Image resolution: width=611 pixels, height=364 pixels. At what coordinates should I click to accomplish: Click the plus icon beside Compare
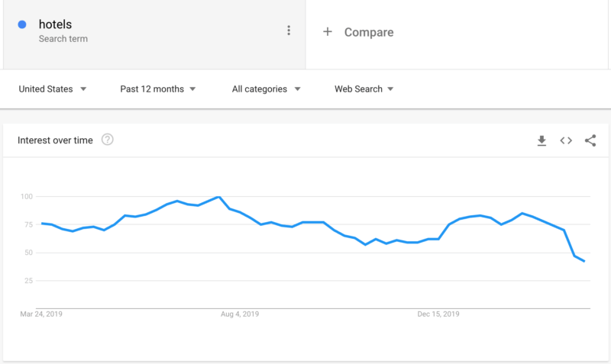(328, 32)
